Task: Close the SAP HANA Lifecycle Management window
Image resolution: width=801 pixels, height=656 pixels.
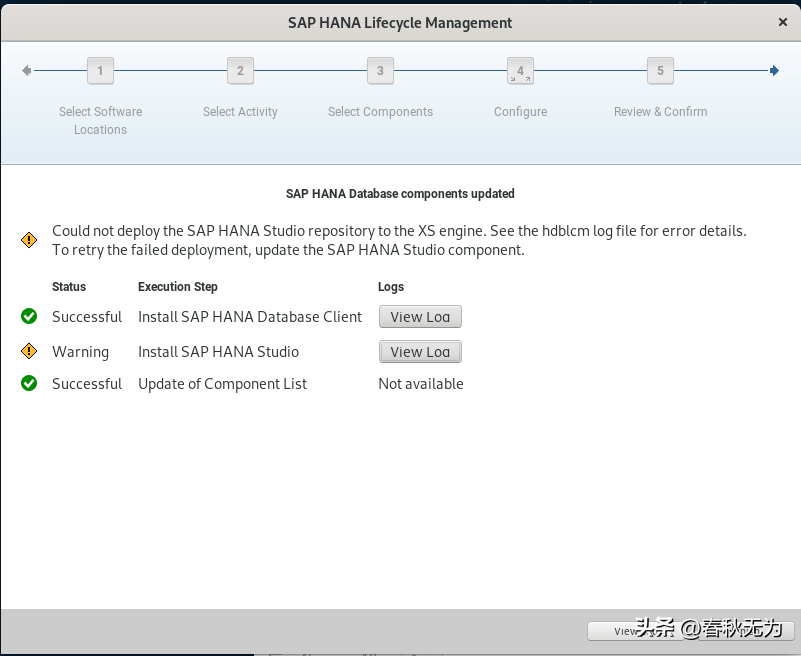Action: (783, 21)
